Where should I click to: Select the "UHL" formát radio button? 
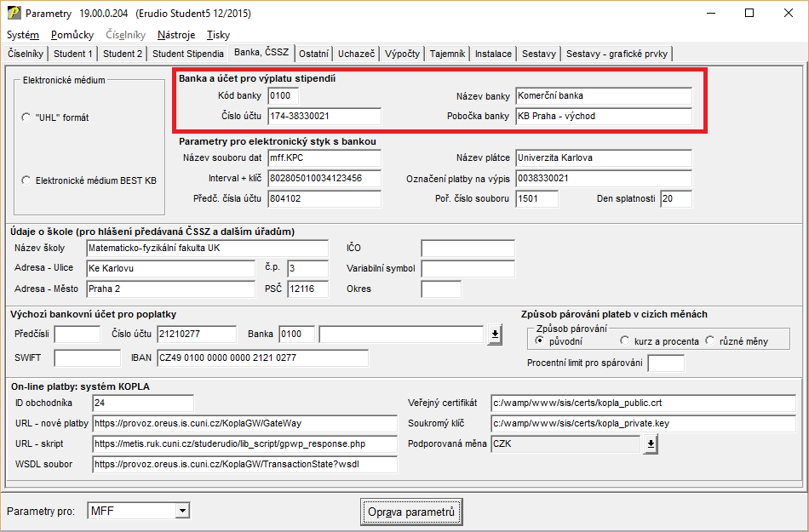26,117
